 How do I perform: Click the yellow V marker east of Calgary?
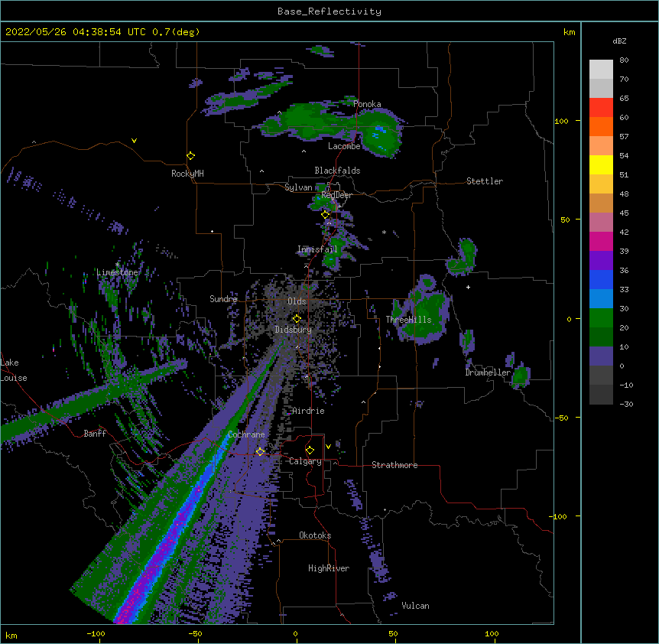pyautogui.click(x=328, y=447)
